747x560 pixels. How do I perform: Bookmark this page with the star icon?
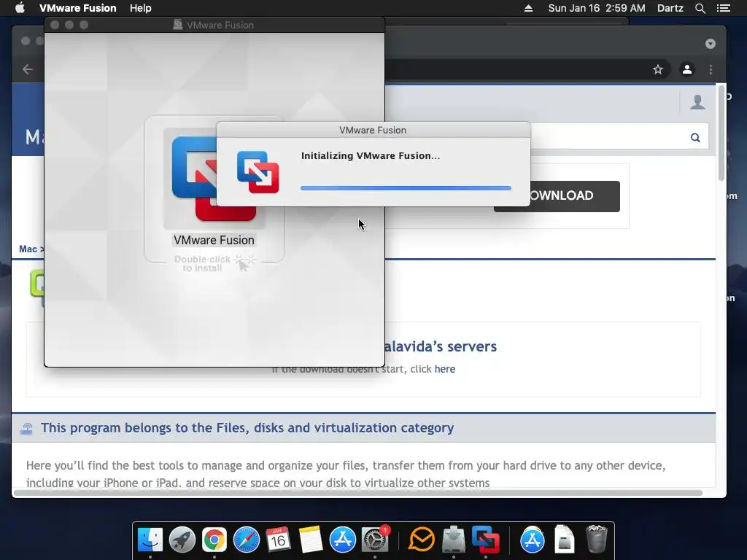[x=658, y=69]
